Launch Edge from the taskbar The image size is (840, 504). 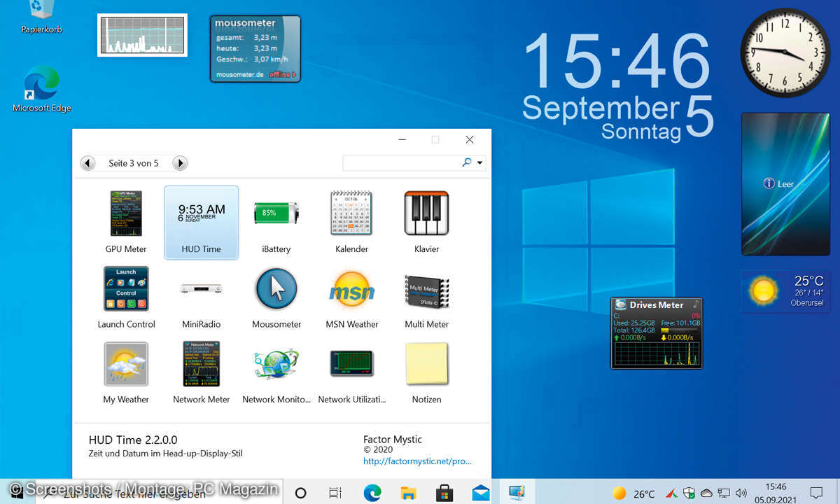[x=372, y=493]
